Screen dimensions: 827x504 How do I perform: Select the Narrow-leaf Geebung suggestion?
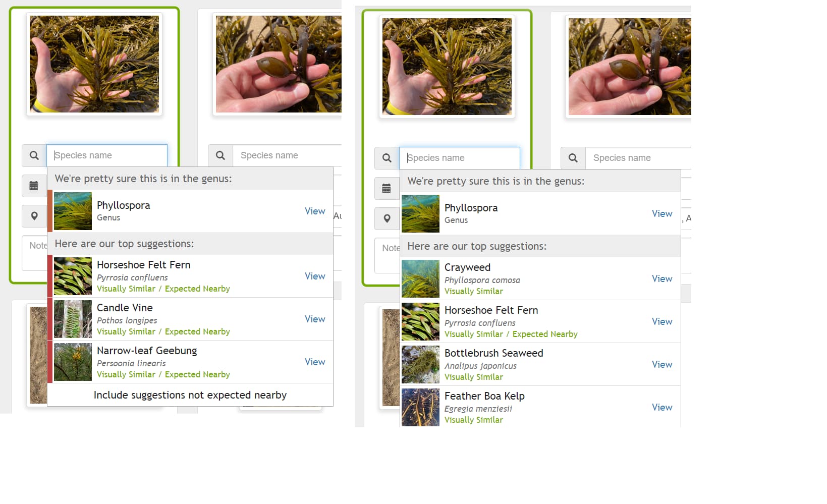point(190,362)
